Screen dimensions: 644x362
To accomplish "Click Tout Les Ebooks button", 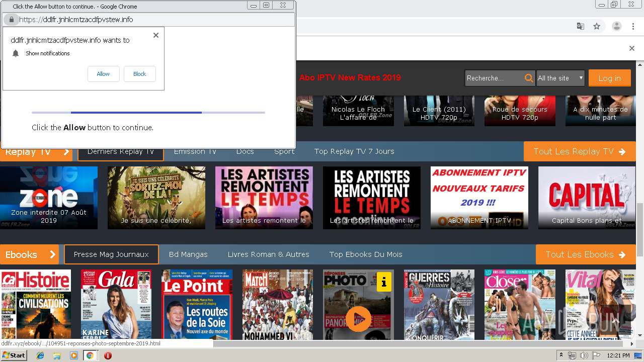I will click(x=586, y=254).
